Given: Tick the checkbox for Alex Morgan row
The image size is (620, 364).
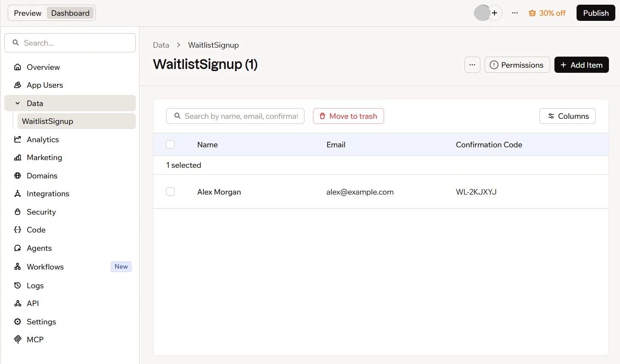Looking at the screenshot, I should (170, 192).
